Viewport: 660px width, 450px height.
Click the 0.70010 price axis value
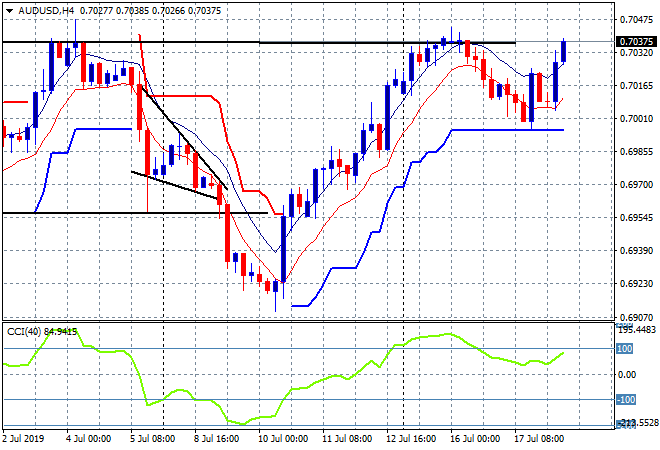point(637,119)
